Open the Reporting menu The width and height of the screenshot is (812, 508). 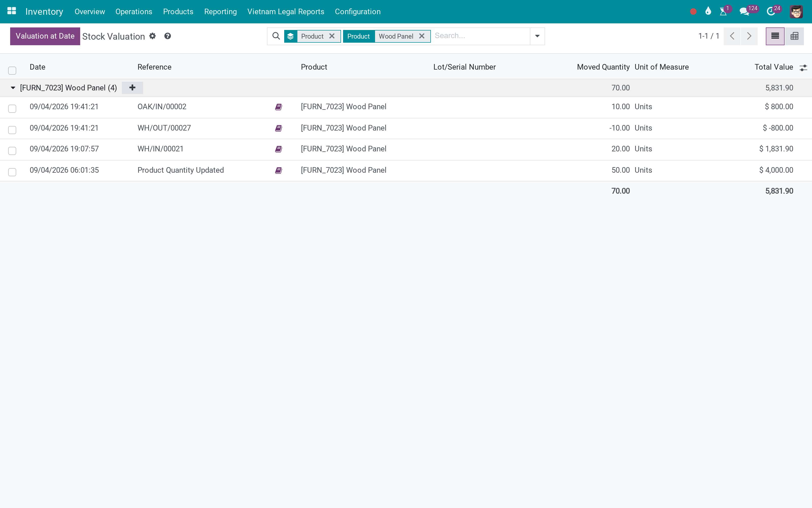[x=221, y=12]
